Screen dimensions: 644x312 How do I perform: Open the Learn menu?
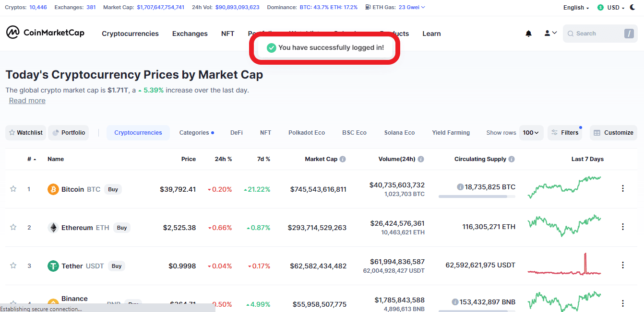pos(431,34)
